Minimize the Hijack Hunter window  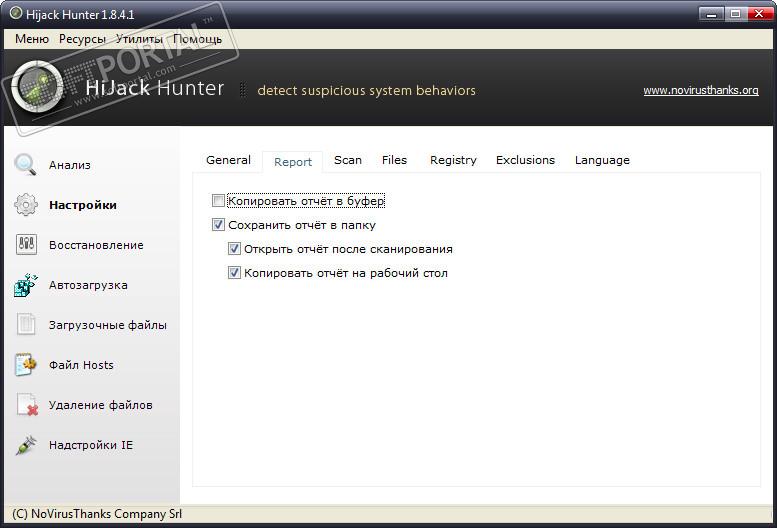(x=711, y=14)
